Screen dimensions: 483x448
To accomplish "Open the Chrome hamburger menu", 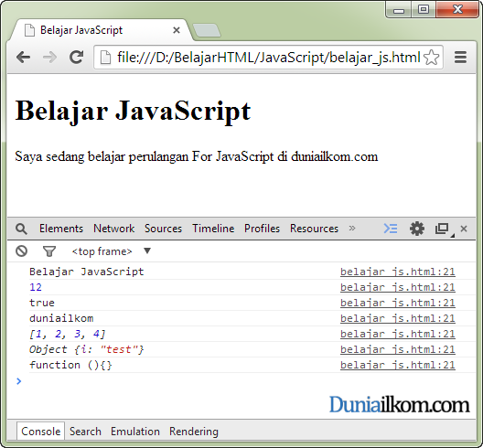I will [x=460, y=58].
